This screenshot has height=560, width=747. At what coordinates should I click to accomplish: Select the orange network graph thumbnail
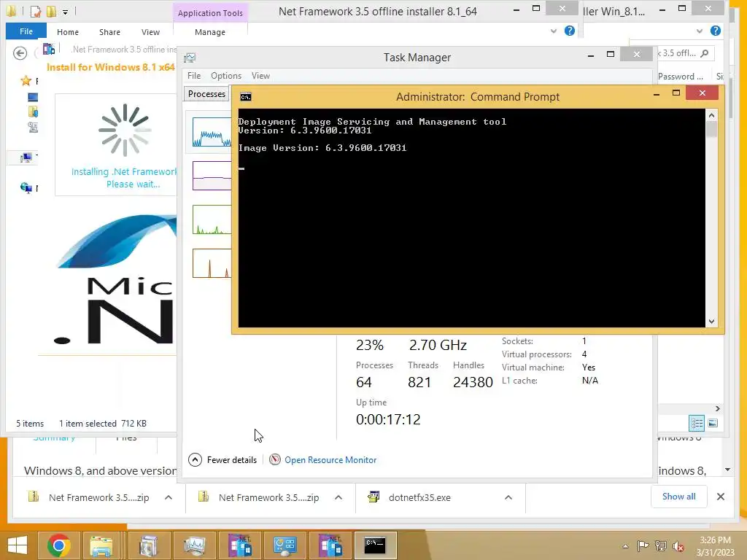pos(212,263)
